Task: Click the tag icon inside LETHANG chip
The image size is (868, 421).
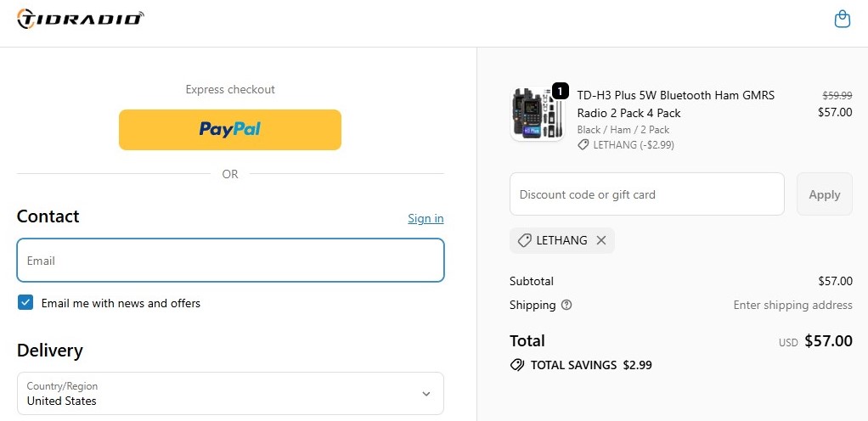Action: click(x=524, y=240)
